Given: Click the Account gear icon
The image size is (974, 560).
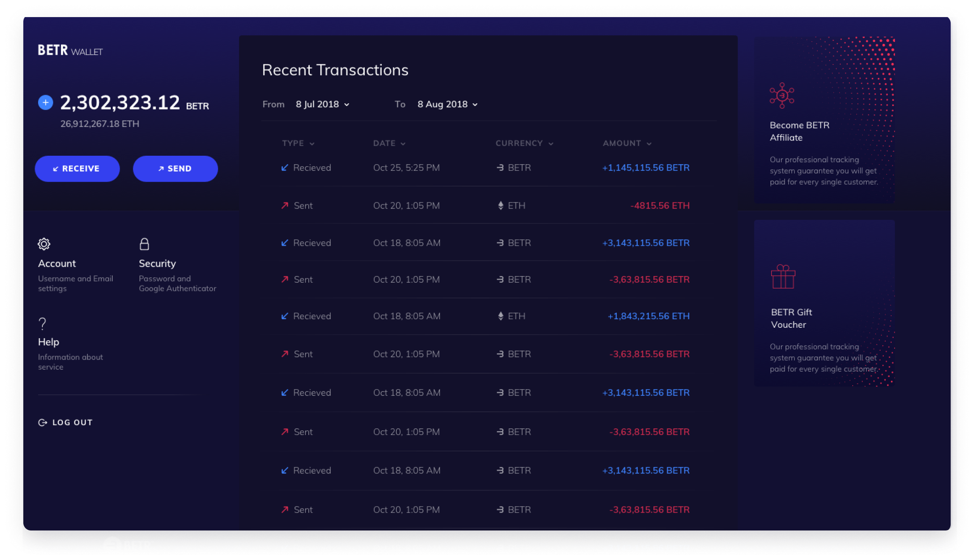Looking at the screenshot, I should [44, 244].
